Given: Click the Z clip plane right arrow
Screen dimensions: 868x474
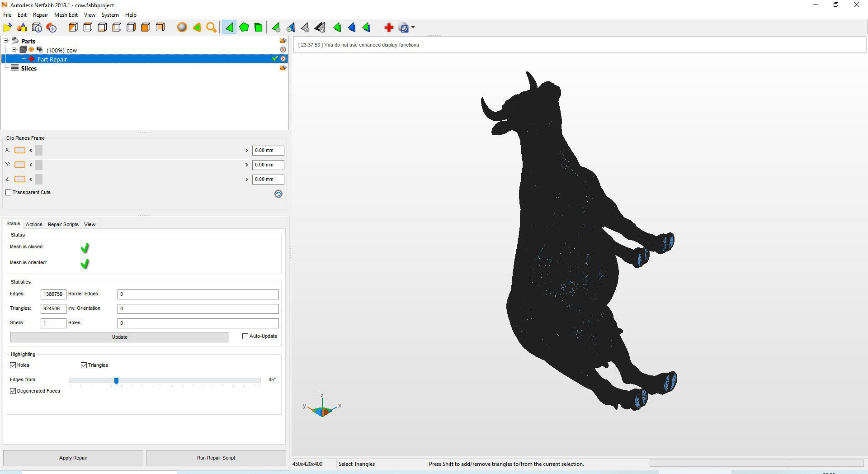Looking at the screenshot, I should pyautogui.click(x=247, y=179).
